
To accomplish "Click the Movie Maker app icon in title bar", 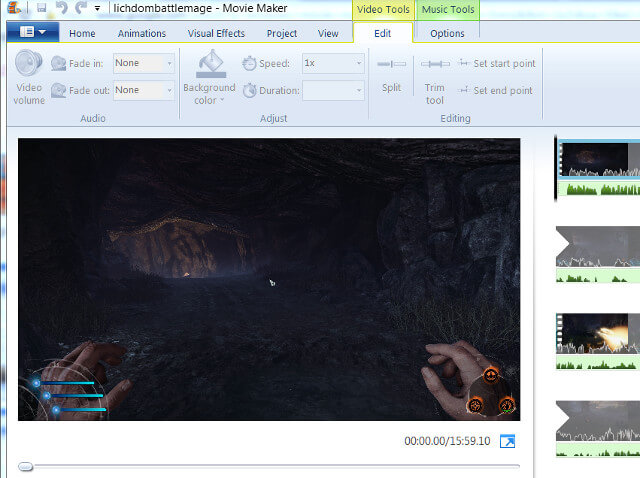I will pyautogui.click(x=13, y=7).
